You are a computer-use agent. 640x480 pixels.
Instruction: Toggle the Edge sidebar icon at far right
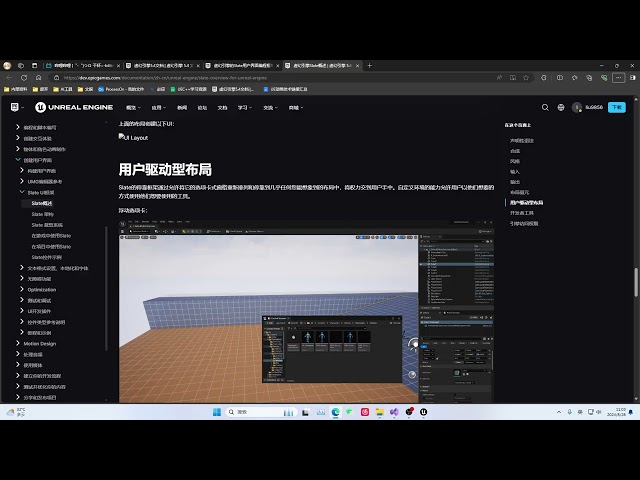click(633, 78)
